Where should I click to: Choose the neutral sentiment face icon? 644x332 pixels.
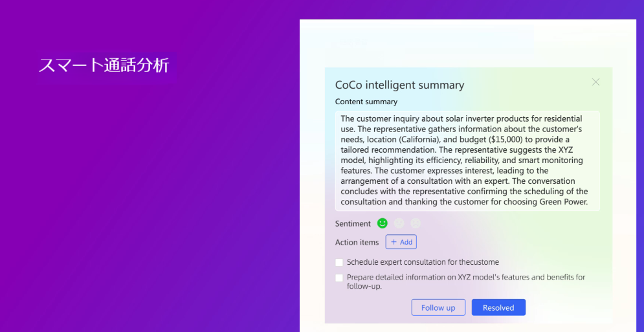click(399, 223)
